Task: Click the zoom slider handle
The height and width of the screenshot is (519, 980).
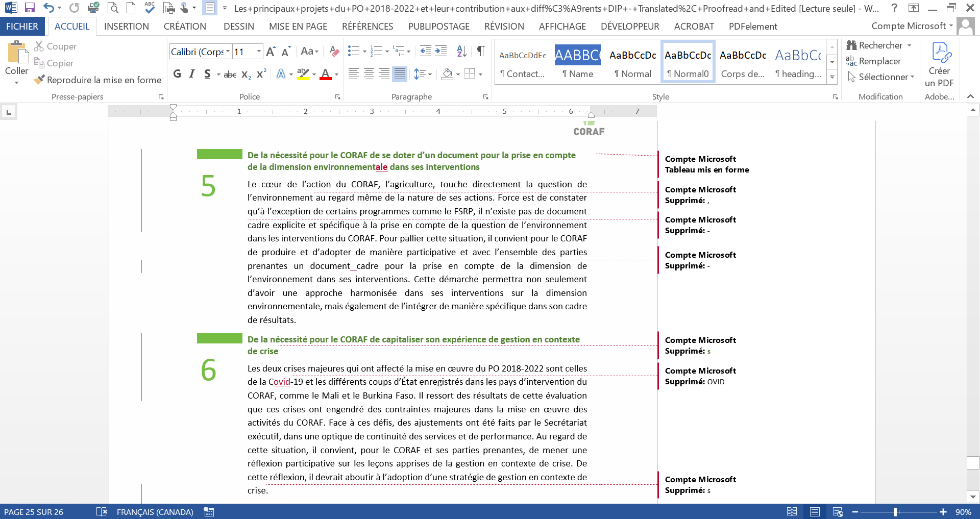Action: (896, 512)
